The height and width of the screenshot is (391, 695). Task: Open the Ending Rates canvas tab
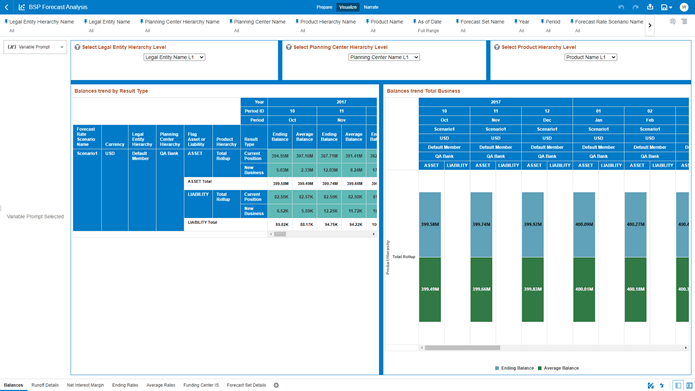coord(125,385)
